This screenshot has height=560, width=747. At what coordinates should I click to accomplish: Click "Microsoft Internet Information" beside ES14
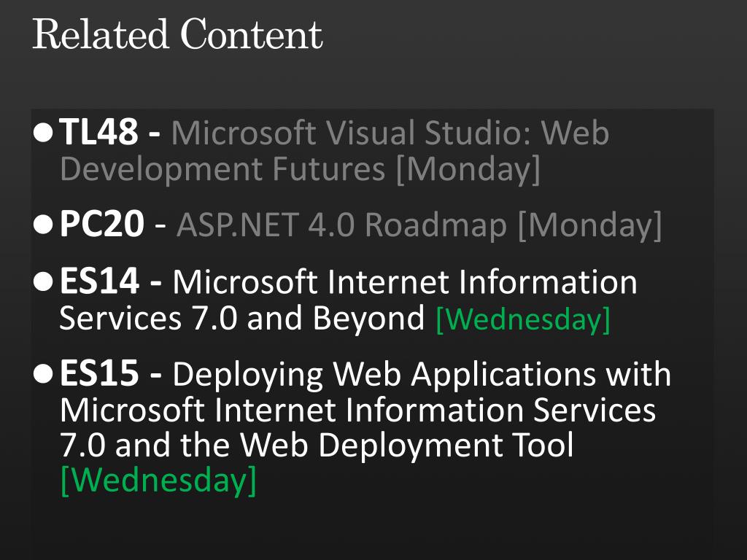click(x=405, y=282)
